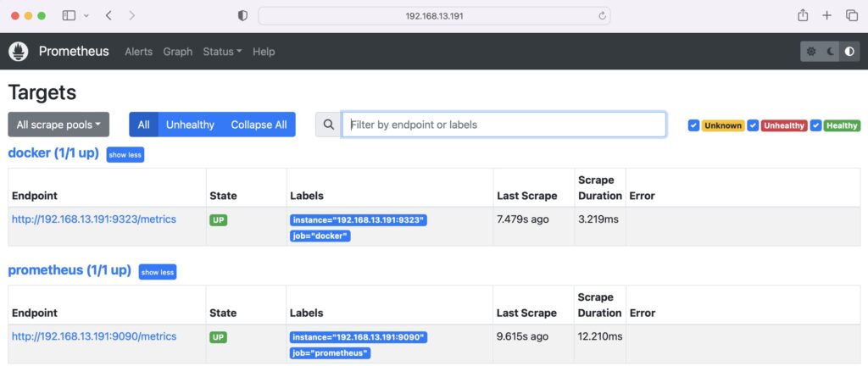Click Labels header in prometheus table
Screen dimensions: 868x366
tap(307, 313)
